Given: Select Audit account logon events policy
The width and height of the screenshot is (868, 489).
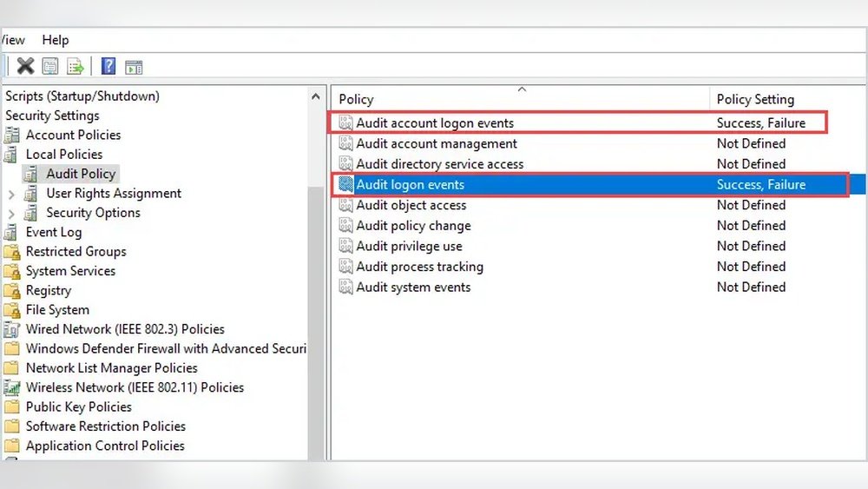Looking at the screenshot, I should [x=435, y=123].
